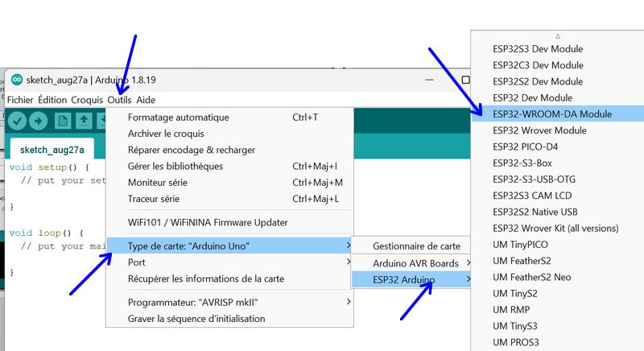Select Récupérer les informations de la carte
This screenshot has width=644, height=351.
point(229,279)
